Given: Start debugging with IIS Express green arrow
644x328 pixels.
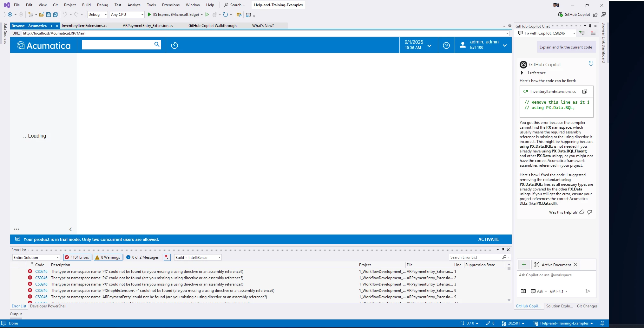Looking at the screenshot, I should coord(149,15).
